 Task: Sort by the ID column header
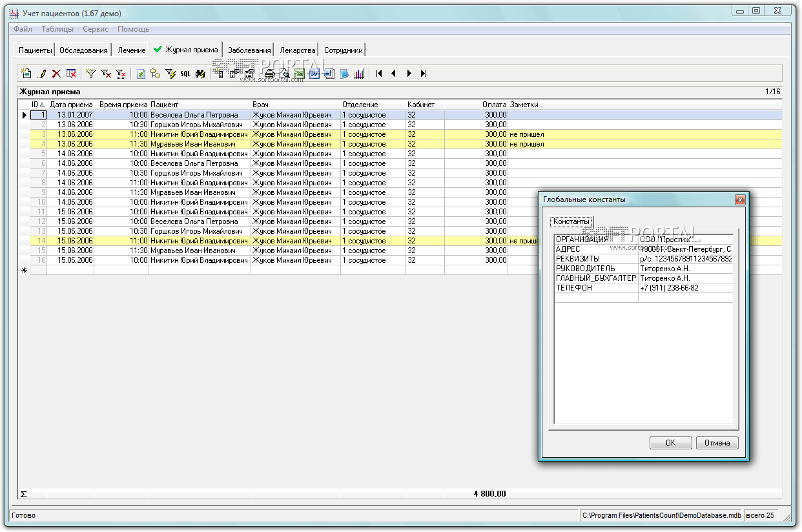(x=38, y=105)
